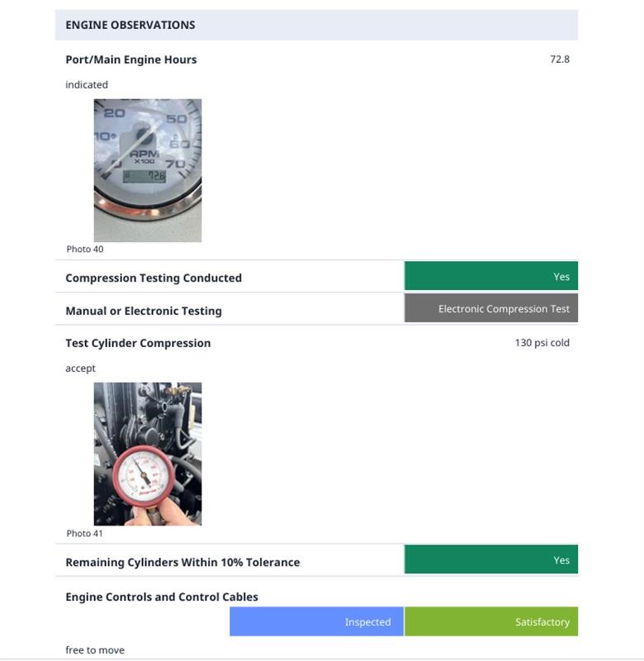Click the green Satisfactory status badge

[x=491, y=622]
